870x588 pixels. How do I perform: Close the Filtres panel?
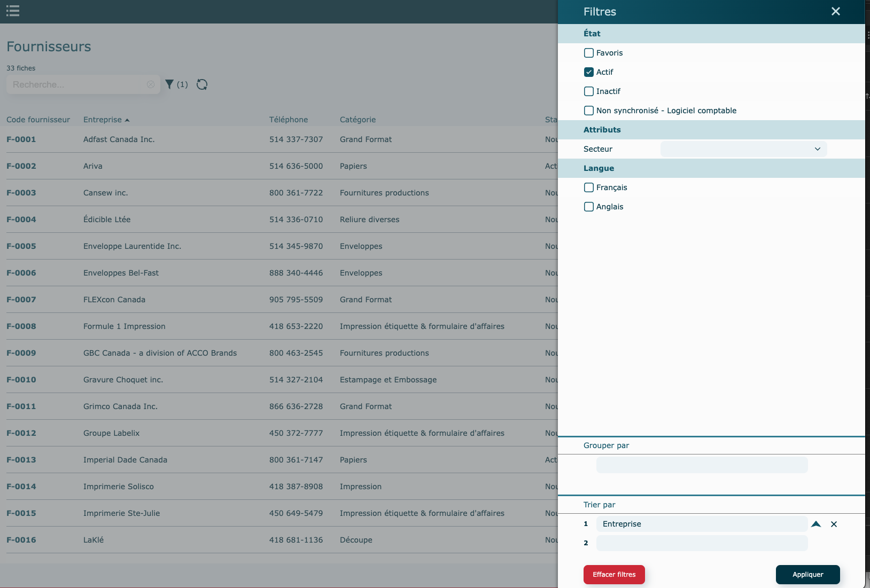(836, 11)
